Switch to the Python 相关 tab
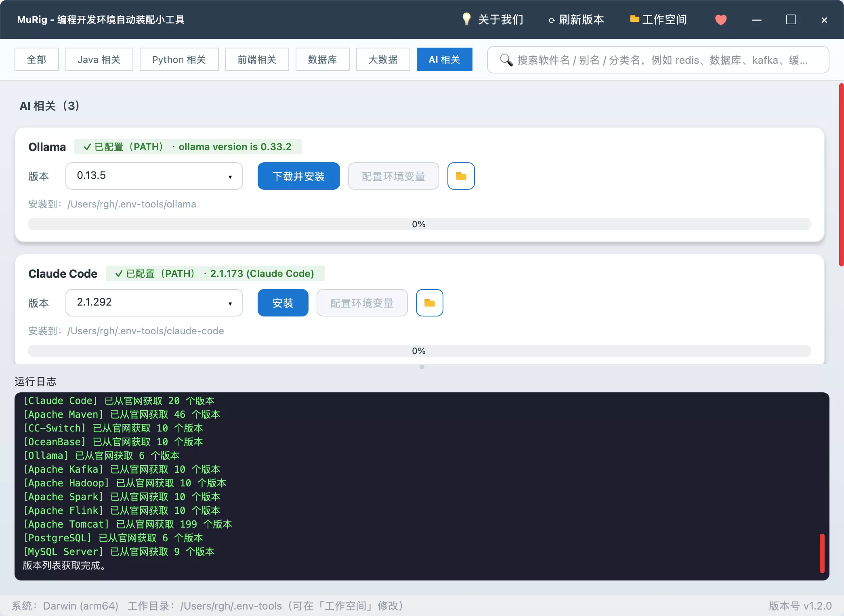The height and width of the screenshot is (616, 844). coord(179,59)
